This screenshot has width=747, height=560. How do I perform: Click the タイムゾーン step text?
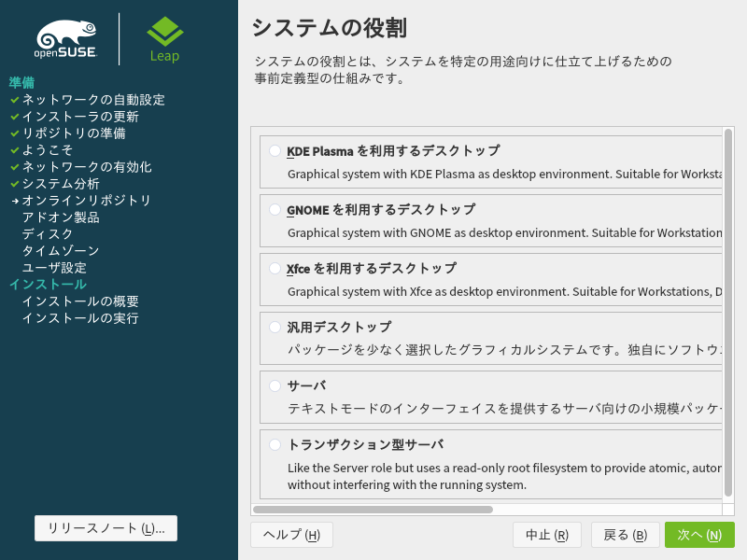click(x=61, y=250)
